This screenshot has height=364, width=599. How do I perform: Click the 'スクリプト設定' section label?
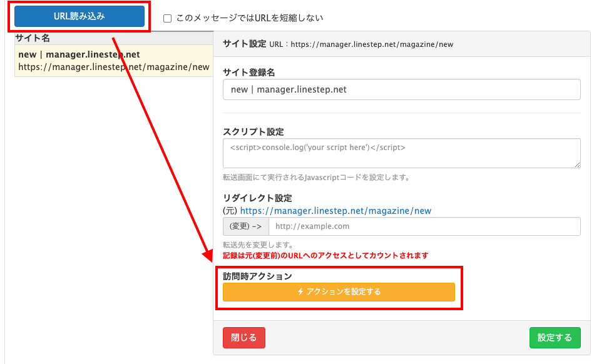click(253, 132)
